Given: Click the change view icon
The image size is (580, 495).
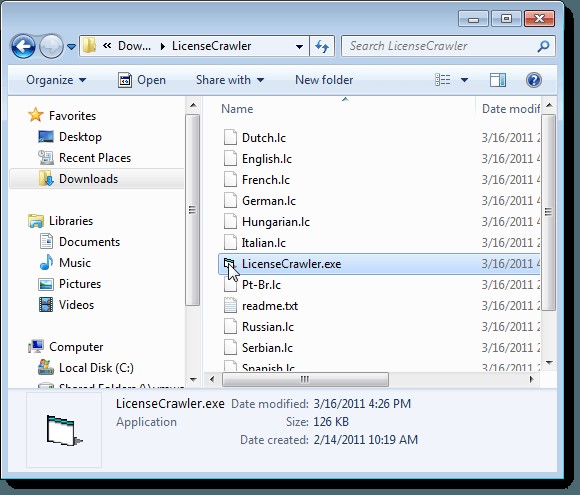Looking at the screenshot, I should point(443,80).
